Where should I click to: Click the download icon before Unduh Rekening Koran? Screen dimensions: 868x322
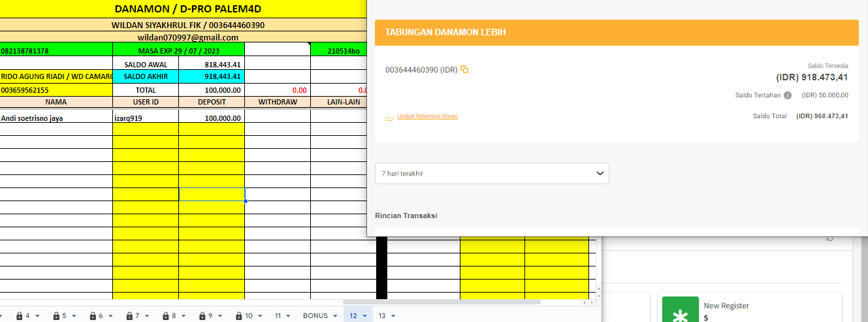[x=389, y=117]
